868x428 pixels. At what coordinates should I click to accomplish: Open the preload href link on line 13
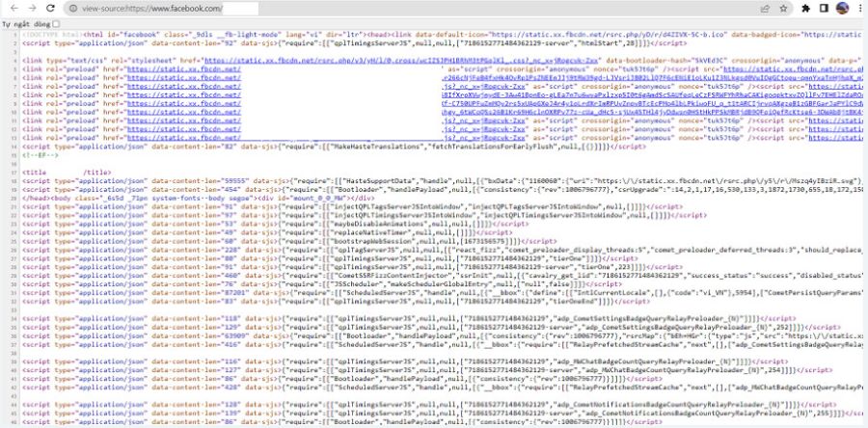pos(184,138)
